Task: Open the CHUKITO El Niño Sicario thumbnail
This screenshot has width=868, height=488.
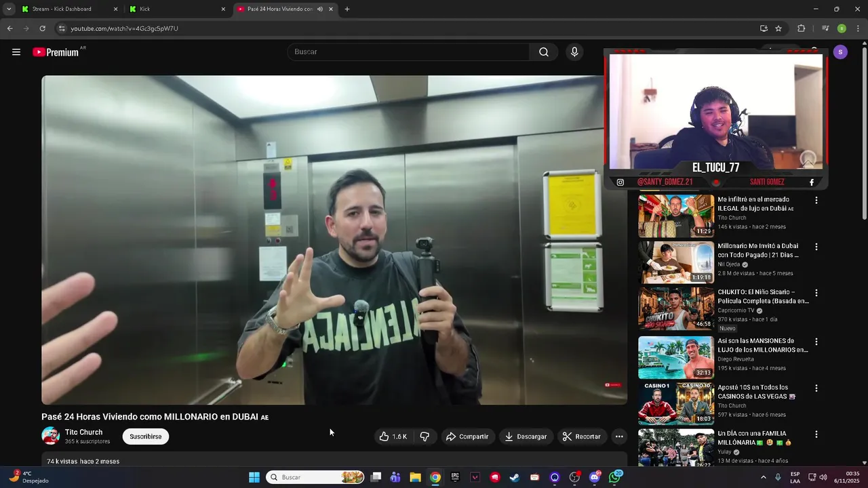Action: coord(676,309)
